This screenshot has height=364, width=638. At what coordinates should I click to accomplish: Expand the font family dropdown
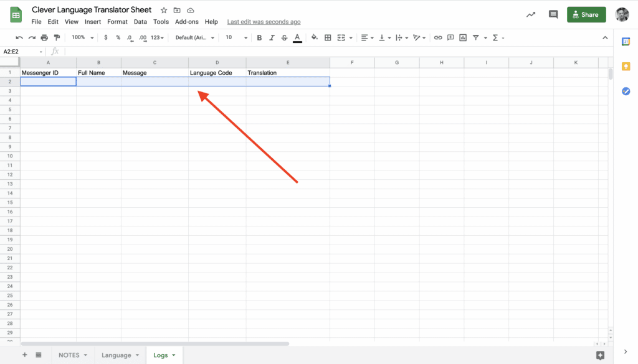click(x=195, y=38)
